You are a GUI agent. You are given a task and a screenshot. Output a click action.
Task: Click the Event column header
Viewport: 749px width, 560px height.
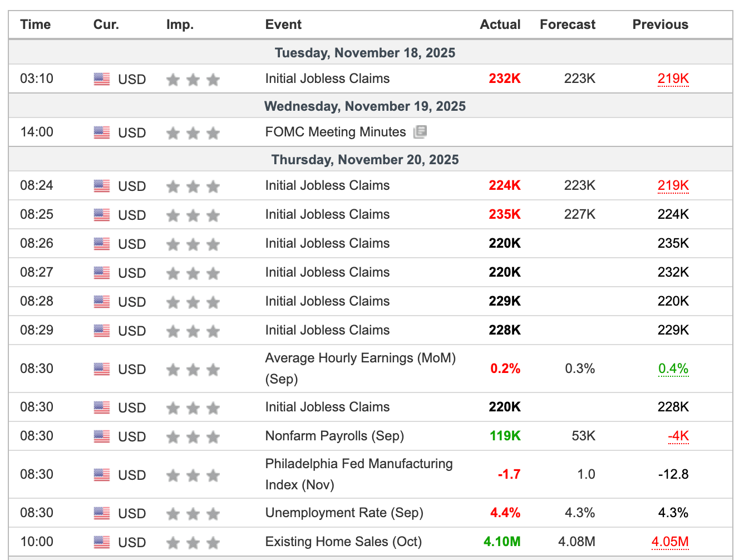pyautogui.click(x=283, y=24)
